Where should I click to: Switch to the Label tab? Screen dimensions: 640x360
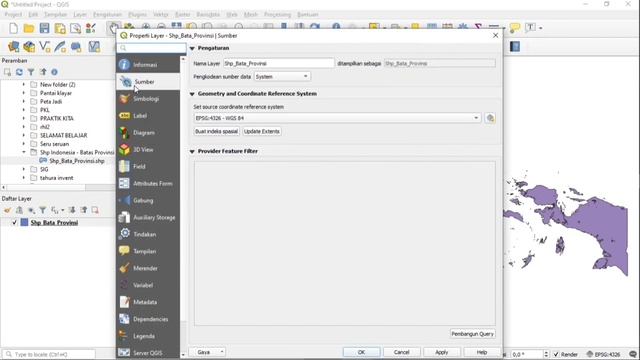(x=148, y=116)
